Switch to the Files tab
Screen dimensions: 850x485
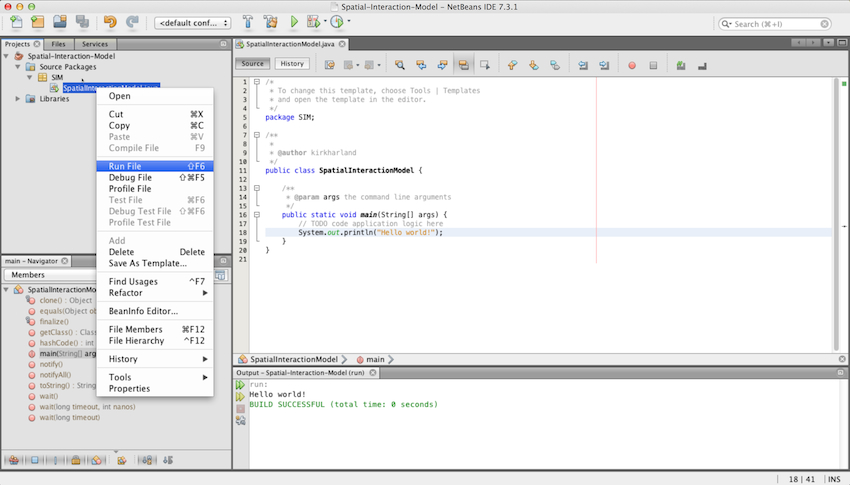pos(59,44)
